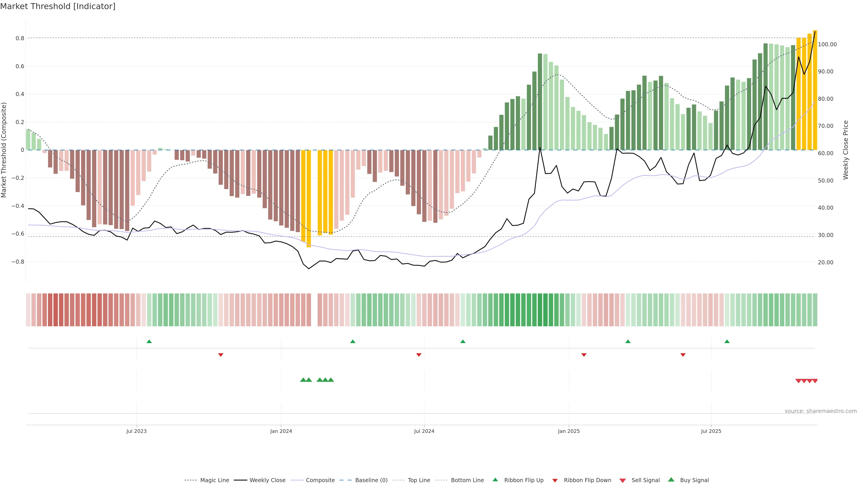Click the red Ribbon Flip Down marker just after Jan 2025
This screenshot has width=868, height=488.
584,355
